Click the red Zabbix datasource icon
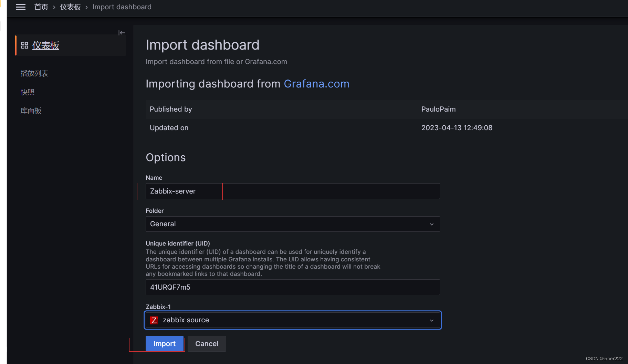The width and height of the screenshot is (628, 364). tap(154, 320)
